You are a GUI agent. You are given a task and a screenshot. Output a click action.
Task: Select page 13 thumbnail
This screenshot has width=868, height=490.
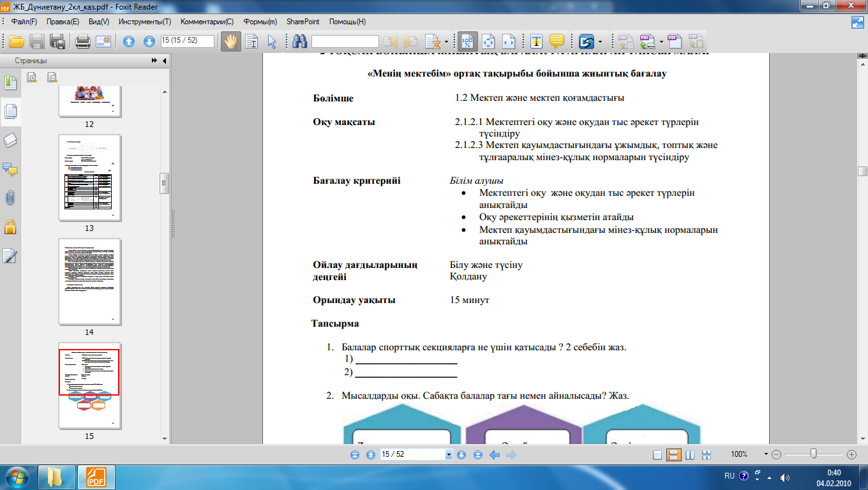pyautogui.click(x=89, y=177)
